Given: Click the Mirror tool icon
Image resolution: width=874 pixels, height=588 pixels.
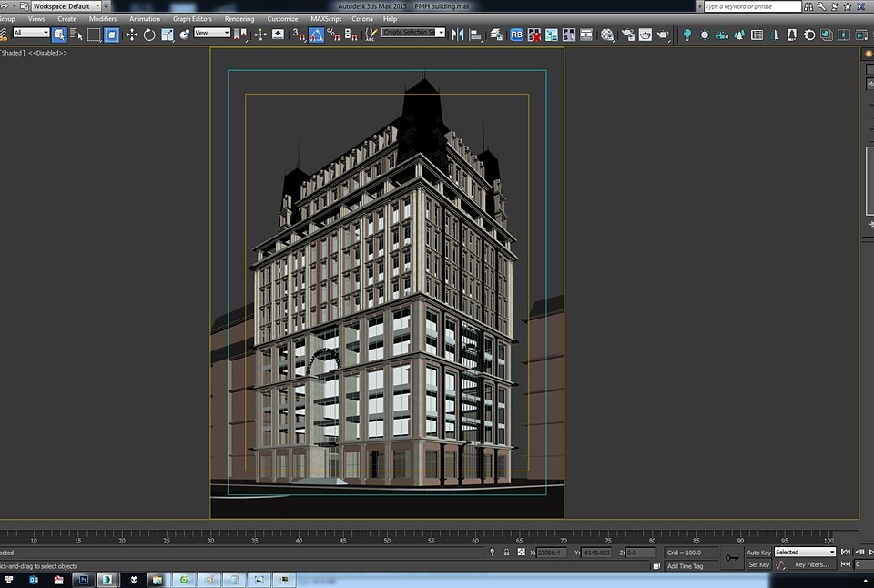Looking at the screenshot, I should click(x=457, y=35).
